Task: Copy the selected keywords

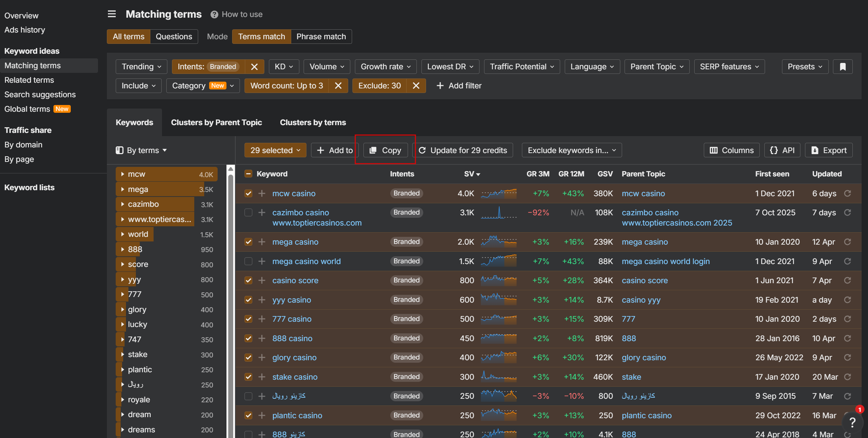Action: (385, 150)
